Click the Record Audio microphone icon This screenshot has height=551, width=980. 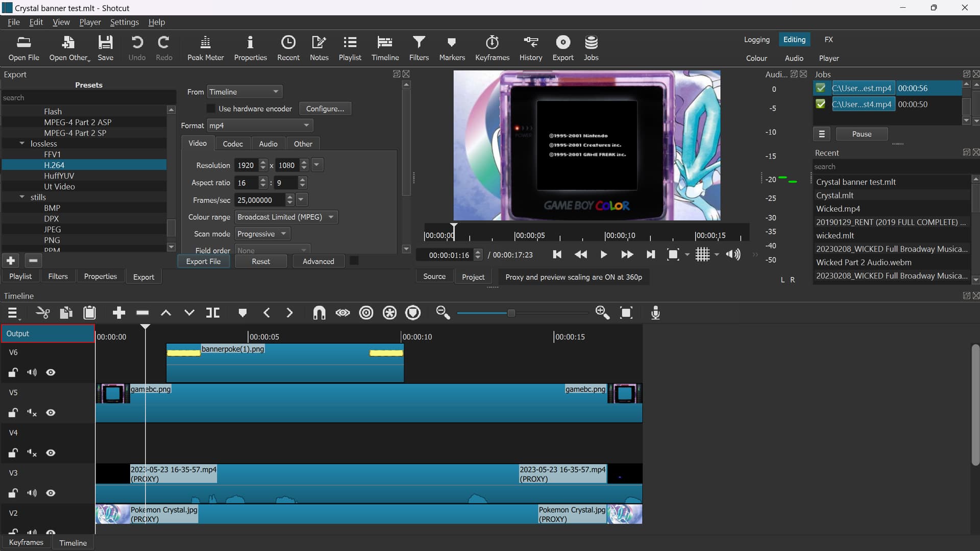tap(655, 313)
